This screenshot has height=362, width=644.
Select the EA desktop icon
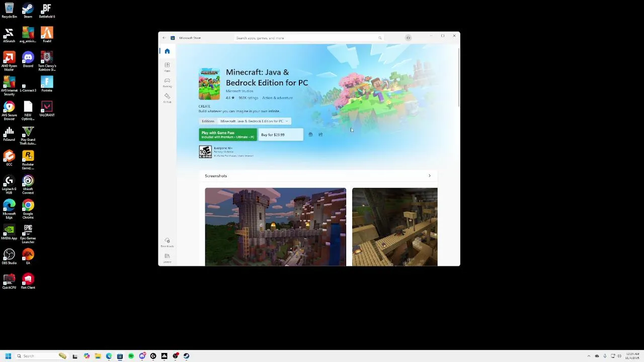(28, 257)
